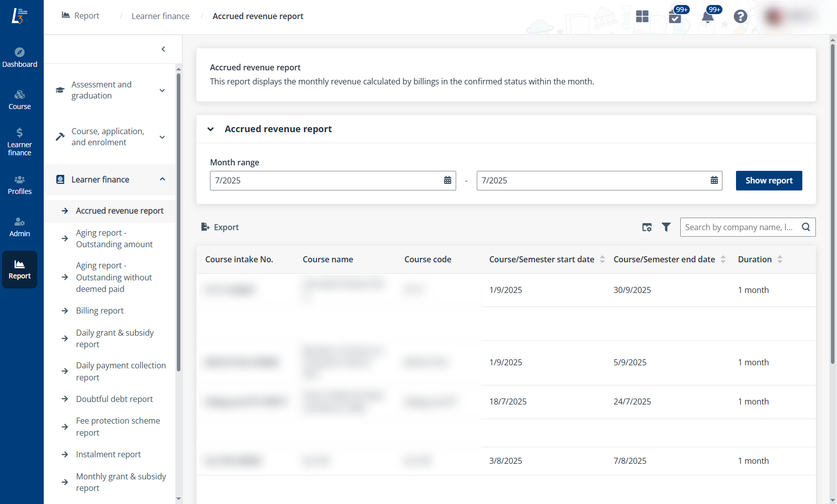Click the calendar icon in start month field
This screenshot has width=837, height=504.
click(447, 180)
